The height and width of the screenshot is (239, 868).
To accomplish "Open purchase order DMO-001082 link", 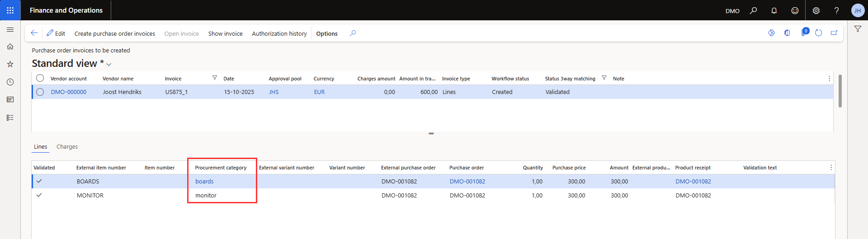I will tap(467, 182).
